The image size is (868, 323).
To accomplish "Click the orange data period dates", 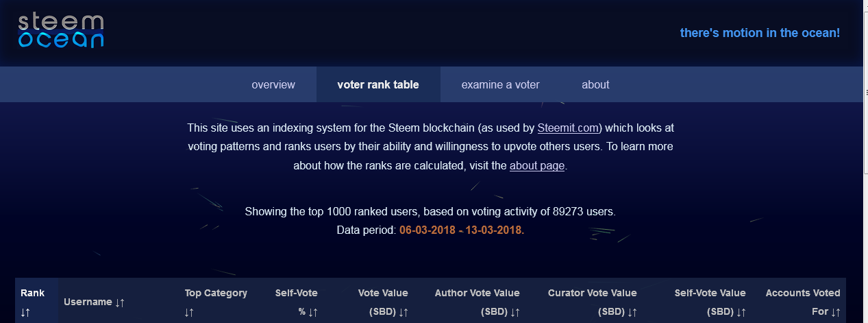I will click(462, 230).
